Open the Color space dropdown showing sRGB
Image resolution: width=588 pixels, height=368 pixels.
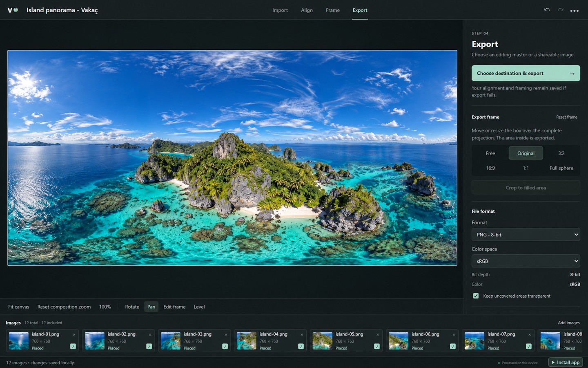coord(526,261)
